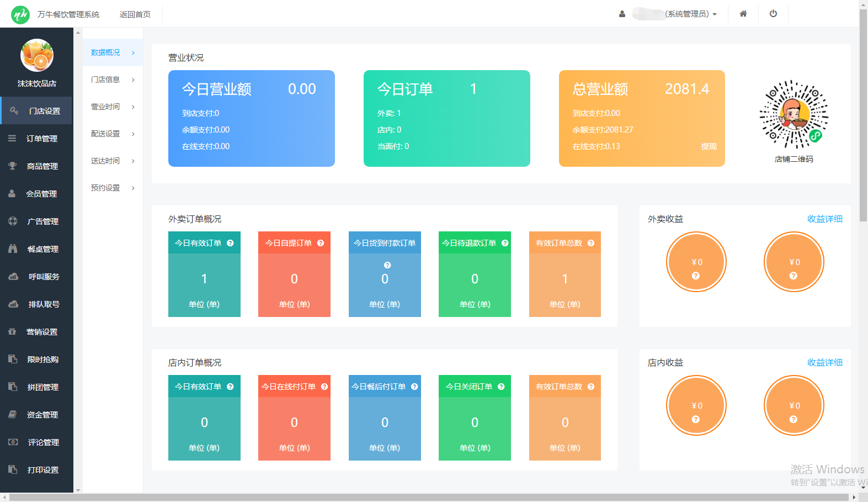Click help icon beside 今日在线付订单

coord(324,387)
